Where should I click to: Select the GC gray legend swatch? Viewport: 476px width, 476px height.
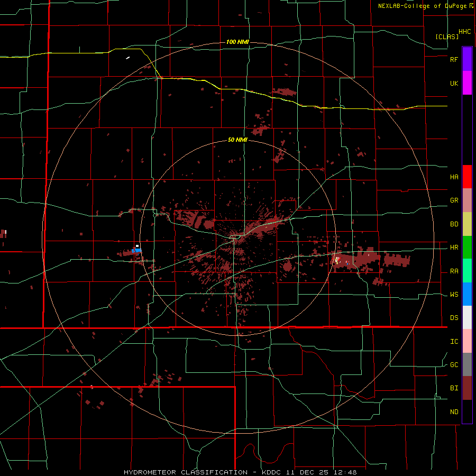[x=467, y=364]
